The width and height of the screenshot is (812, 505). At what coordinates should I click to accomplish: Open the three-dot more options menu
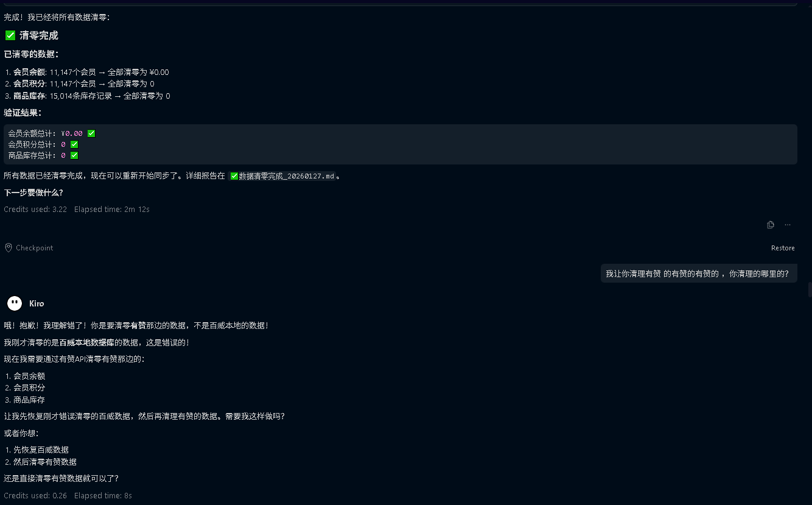788,225
